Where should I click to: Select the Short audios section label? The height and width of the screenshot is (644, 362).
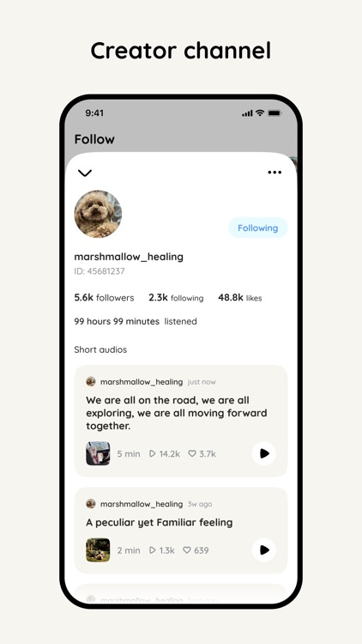point(100,349)
